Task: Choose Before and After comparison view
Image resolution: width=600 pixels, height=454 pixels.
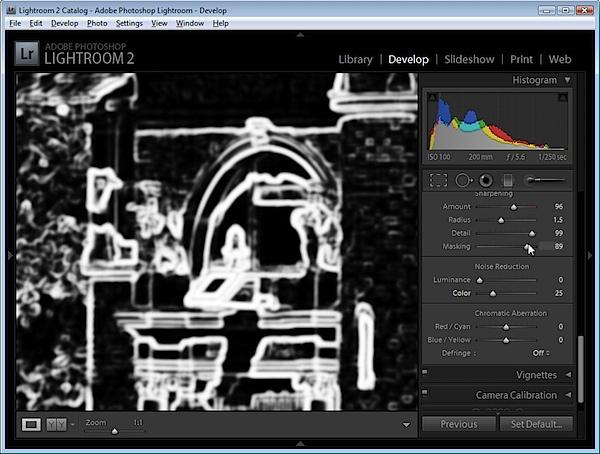Action: 56,424
